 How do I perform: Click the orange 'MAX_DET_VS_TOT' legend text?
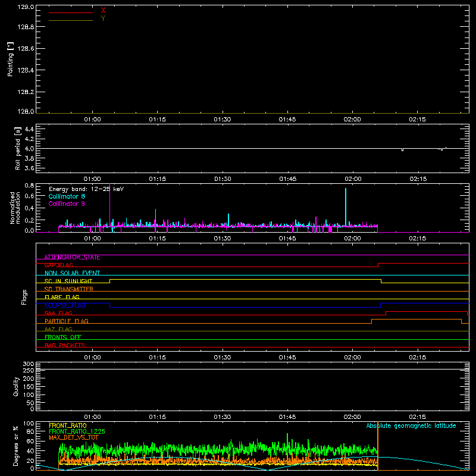point(74,437)
